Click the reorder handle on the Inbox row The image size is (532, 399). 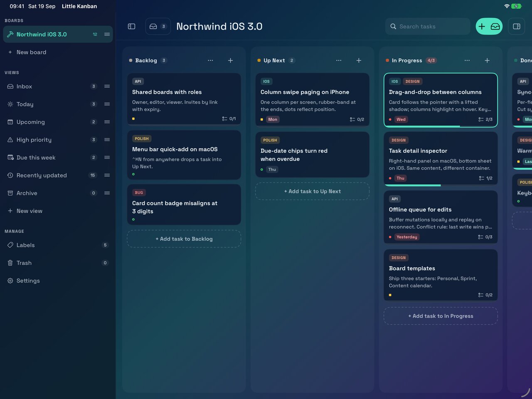click(x=107, y=86)
